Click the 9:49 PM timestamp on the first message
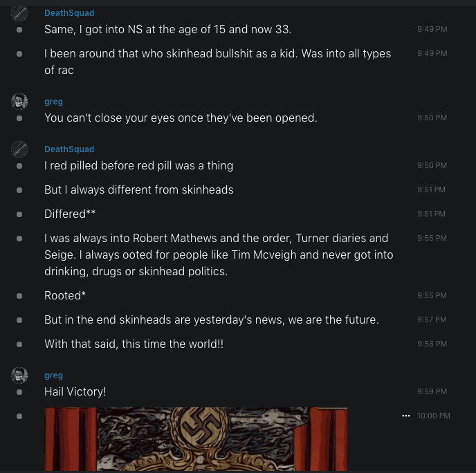Viewport: 476px width, 473px height. (432, 30)
